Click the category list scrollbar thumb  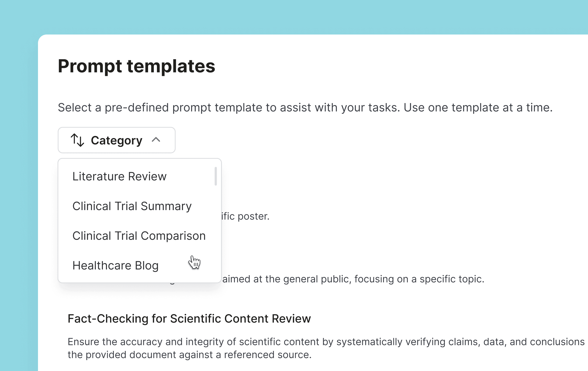coord(216,176)
